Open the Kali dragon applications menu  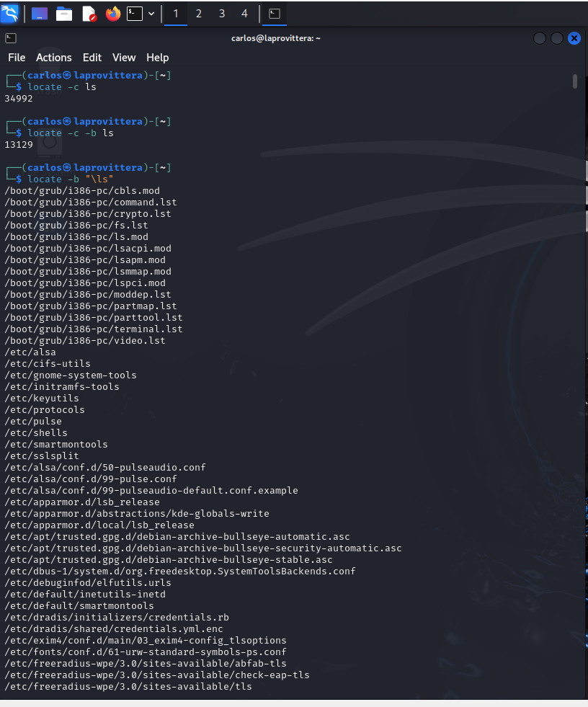(x=9, y=13)
